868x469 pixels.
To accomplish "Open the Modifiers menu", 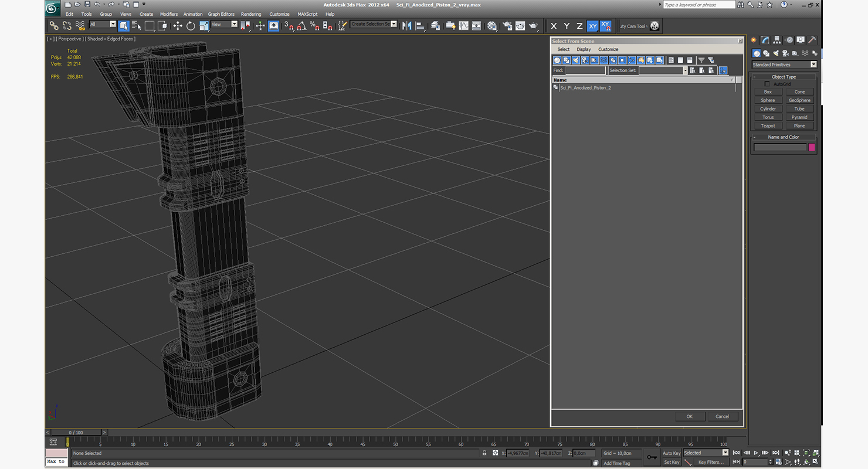I will click(169, 14).
